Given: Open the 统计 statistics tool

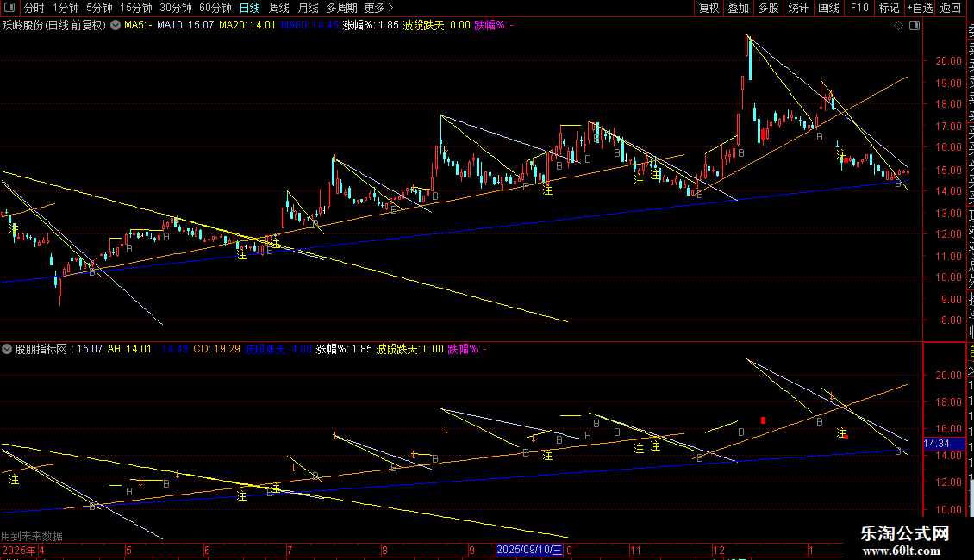Looking at the screenshot, I should coord(798,8).
